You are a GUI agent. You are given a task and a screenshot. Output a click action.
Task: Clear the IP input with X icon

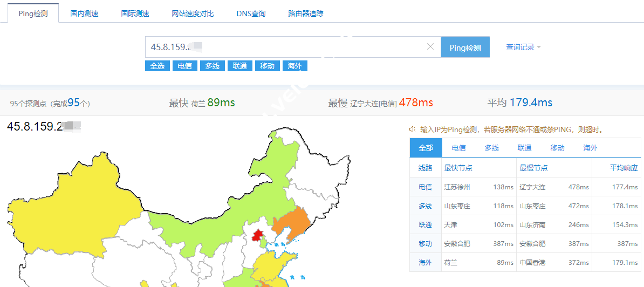pos(430,47)
